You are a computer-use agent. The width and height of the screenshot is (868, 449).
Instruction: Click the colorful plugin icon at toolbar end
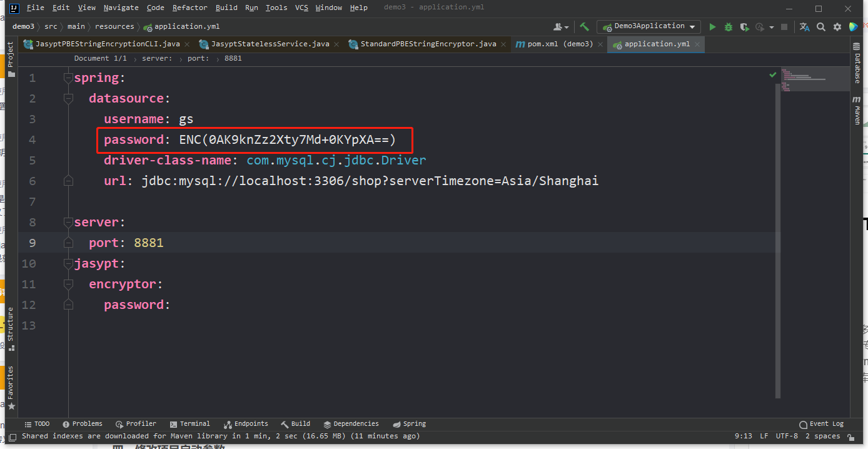[854, 27]
